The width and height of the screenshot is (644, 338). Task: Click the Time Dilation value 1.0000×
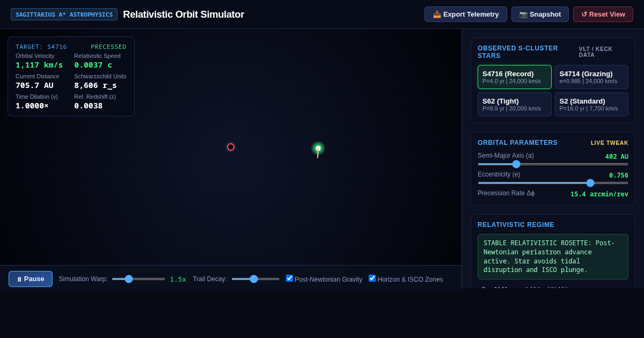32,106
